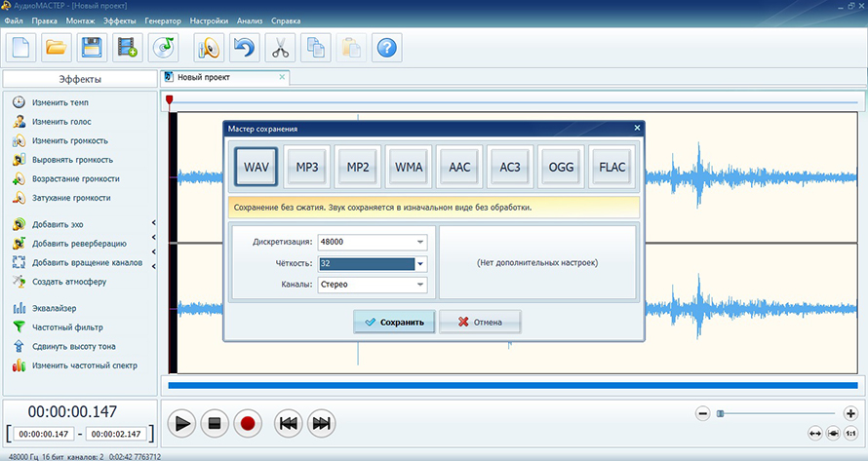Click the Save floppy disk icon
Image resolution: width=868 pixels, height=461 pixels.
92,46
